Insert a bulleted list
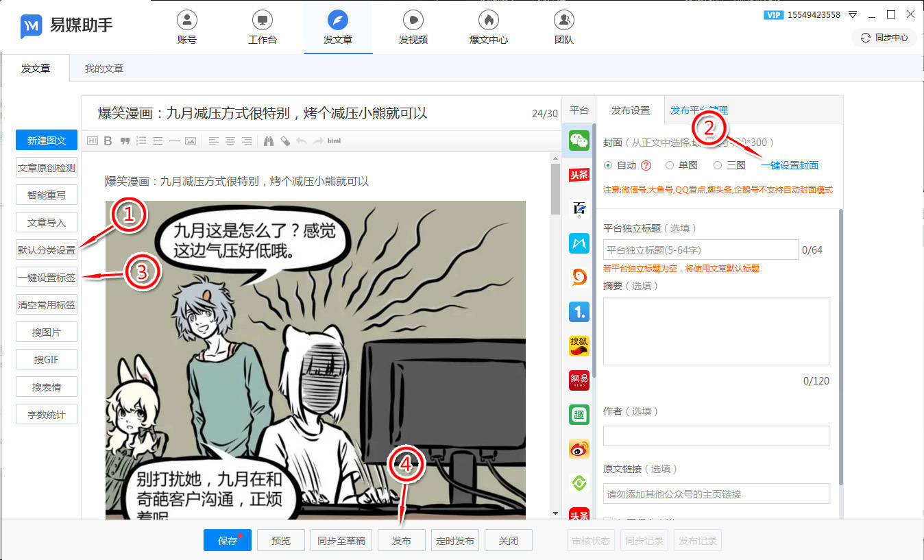Viewport: 924px width, 560px height. (x=158, y=141)
